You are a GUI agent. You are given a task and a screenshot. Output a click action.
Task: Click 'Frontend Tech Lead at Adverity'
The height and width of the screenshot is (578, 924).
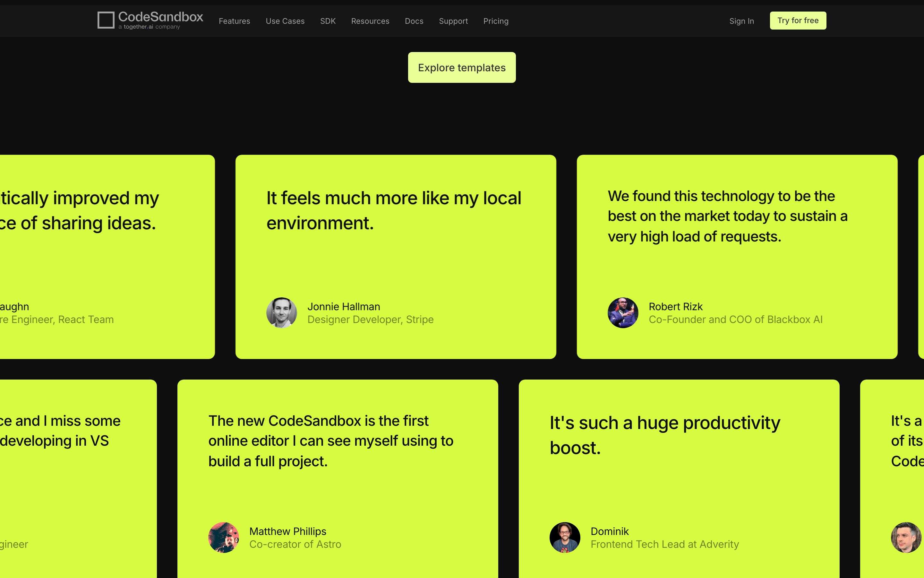point(665,544)
